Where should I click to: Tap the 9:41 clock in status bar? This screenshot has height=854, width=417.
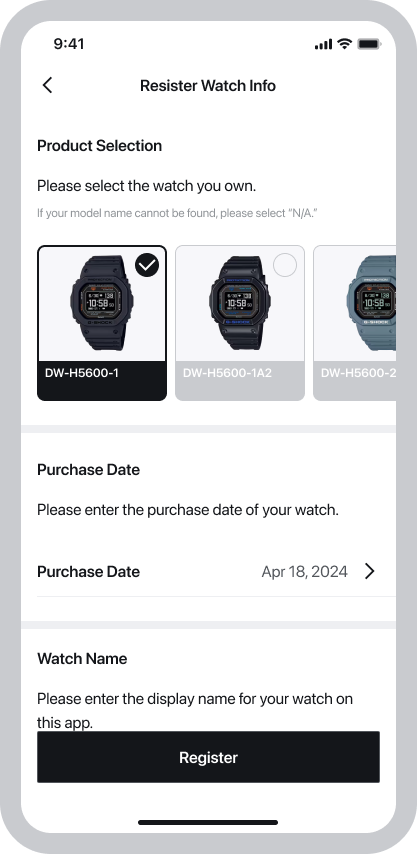pyautogui.click(x=69, y=44)
